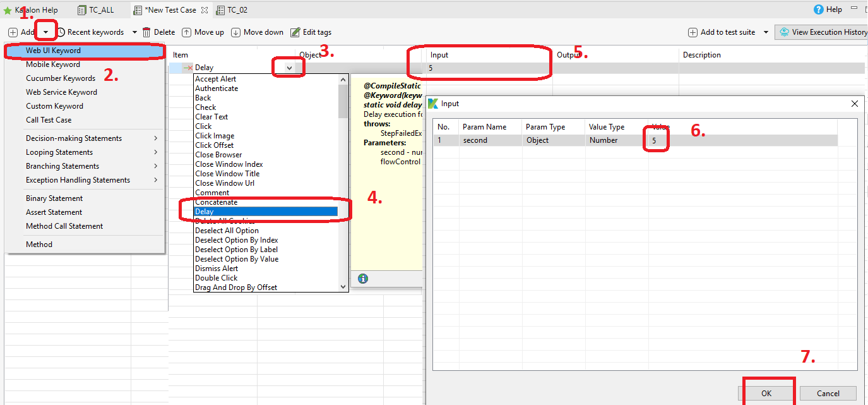Choose Click Image in keyword list
This screenshot has width=868, height=405.
click(266, 136)
